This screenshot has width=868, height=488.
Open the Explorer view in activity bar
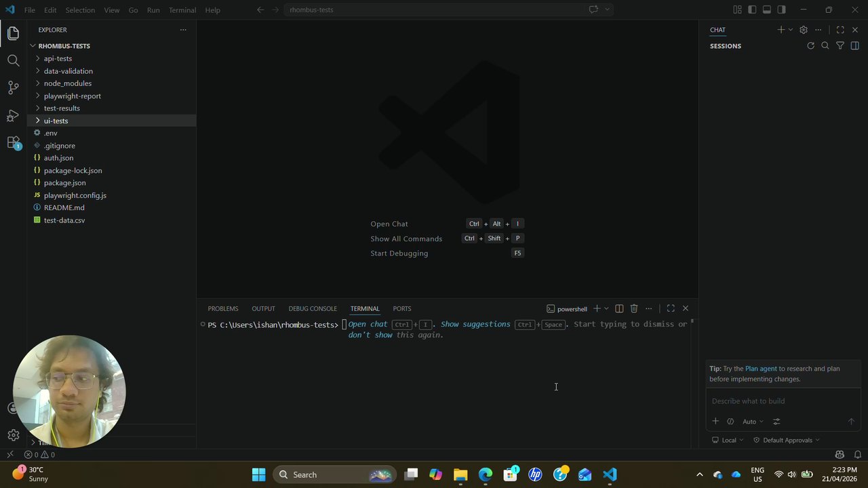[x=13, y=33]
